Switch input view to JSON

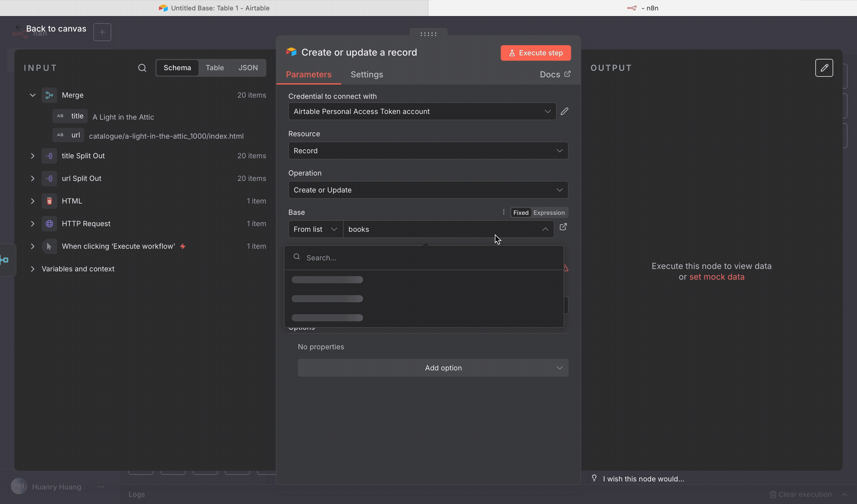248,68
